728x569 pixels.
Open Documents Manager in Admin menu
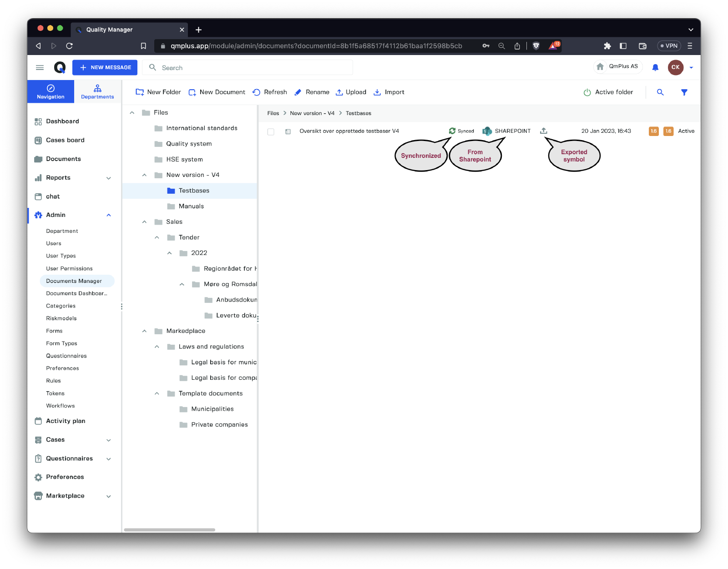coord(74,281)
